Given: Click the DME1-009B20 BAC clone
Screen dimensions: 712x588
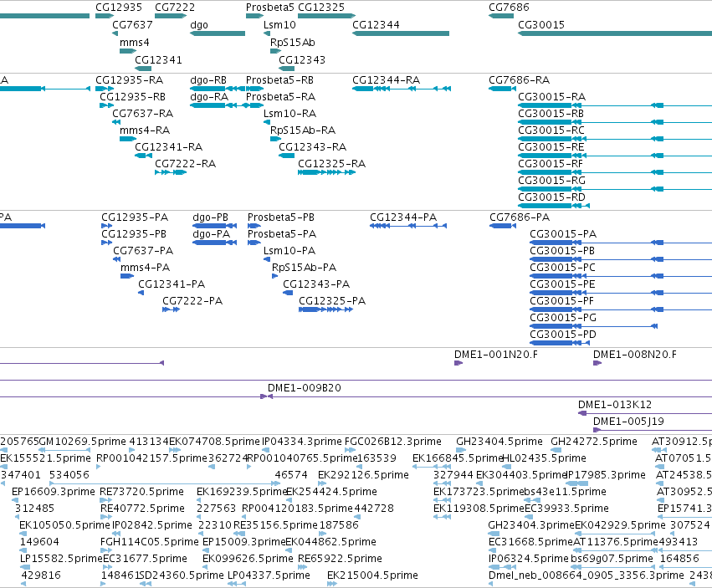Looking at the screenshot, I should coord(490,396).
